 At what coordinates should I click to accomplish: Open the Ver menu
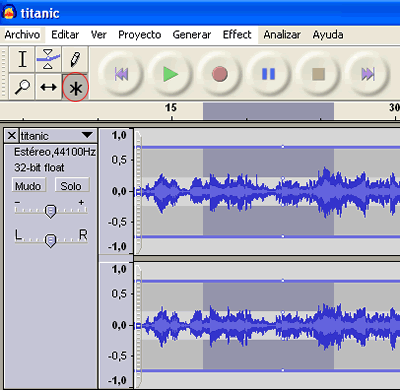click(99, 34)
